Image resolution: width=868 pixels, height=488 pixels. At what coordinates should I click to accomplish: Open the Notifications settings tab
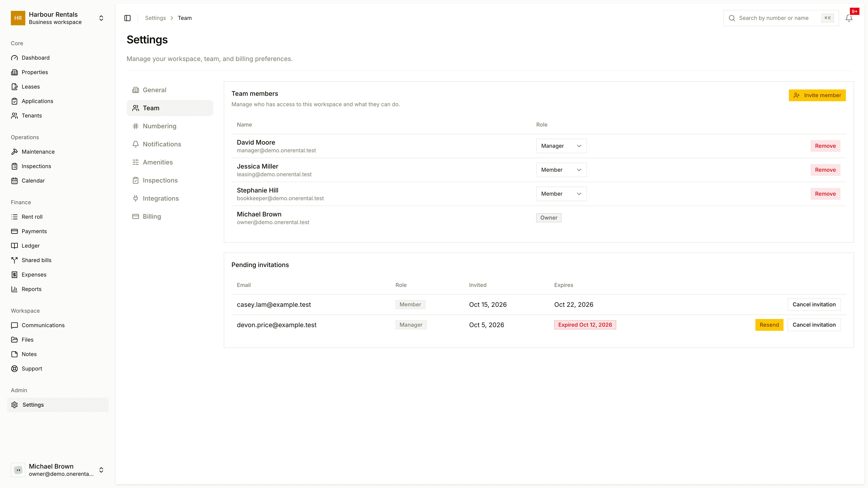(x=170, y=144)
